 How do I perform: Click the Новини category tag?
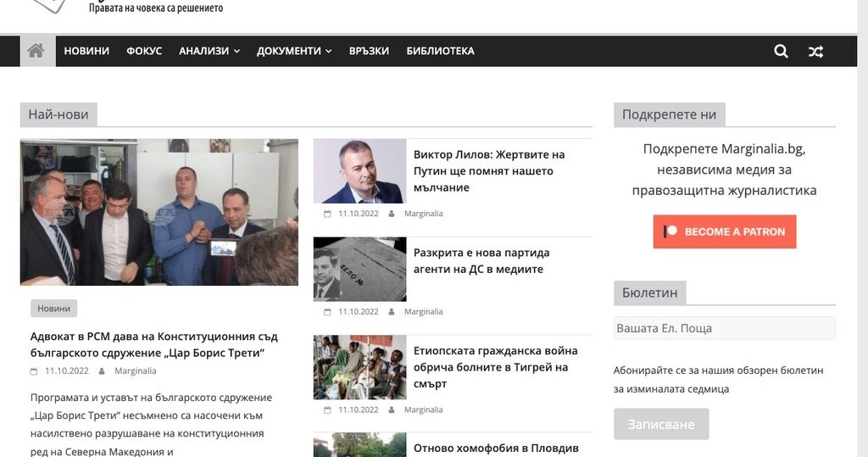point(53,309)
